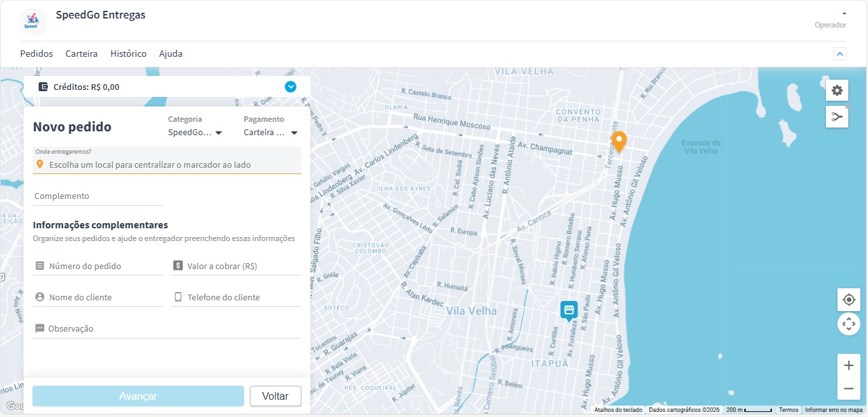Click the SpeedGo app logo
The height and width of the screenshot is (417, 868).
[x=33, y=20]
